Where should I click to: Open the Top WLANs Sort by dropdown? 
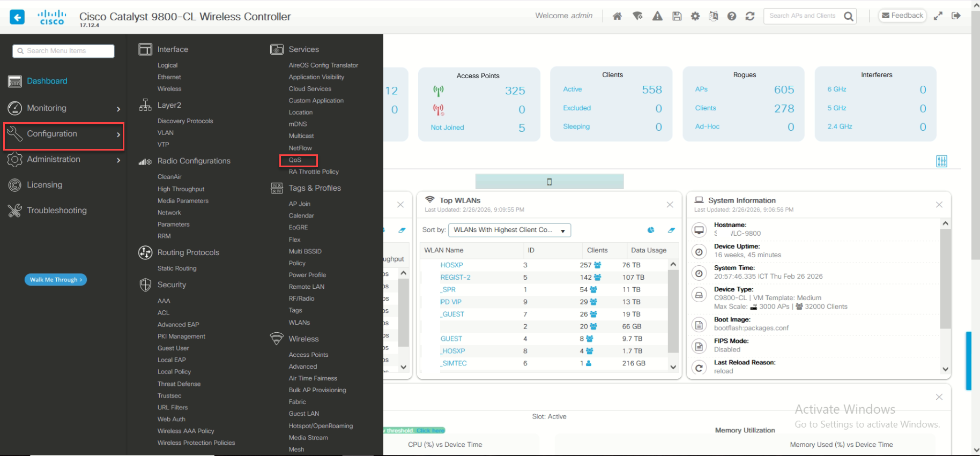click(x=509, y=230)
